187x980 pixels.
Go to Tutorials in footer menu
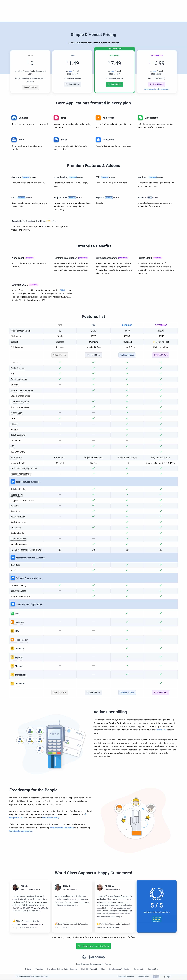pos(39,969)
